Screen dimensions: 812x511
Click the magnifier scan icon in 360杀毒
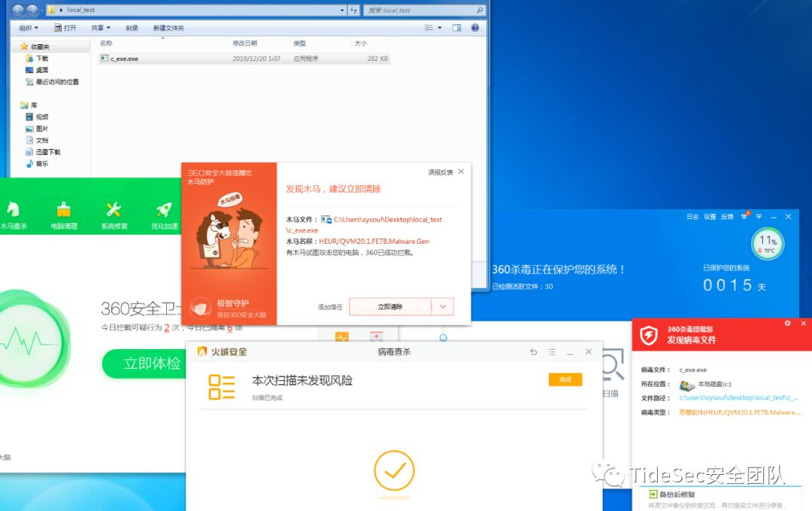[614, 365]
